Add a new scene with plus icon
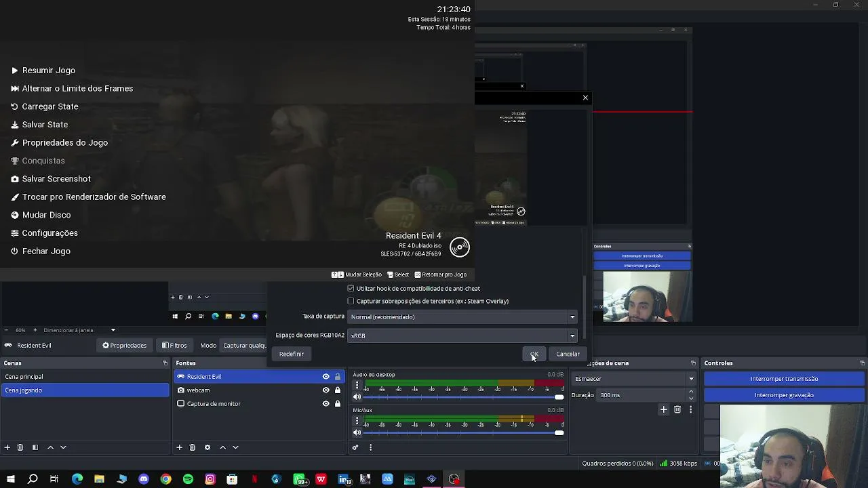 pyautogui.click(x=7, y=447)
